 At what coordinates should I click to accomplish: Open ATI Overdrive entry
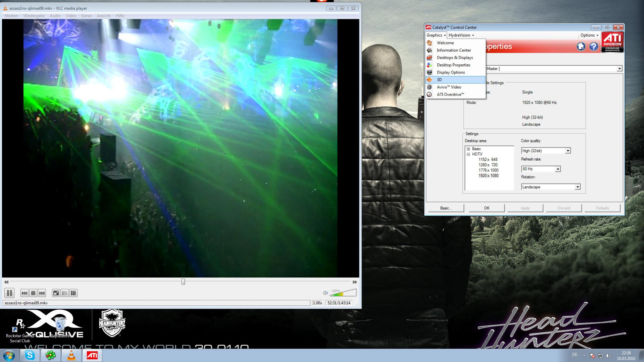click(x=455, y=95)
